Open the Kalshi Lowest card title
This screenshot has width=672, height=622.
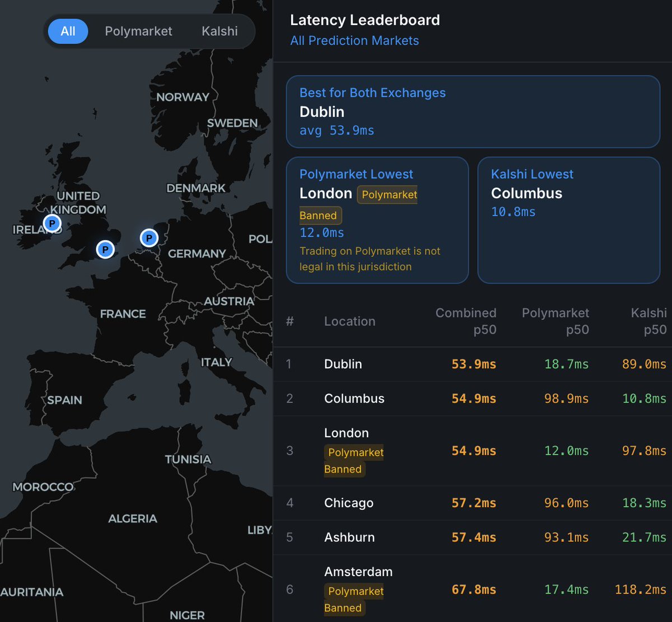click(532, 174)
